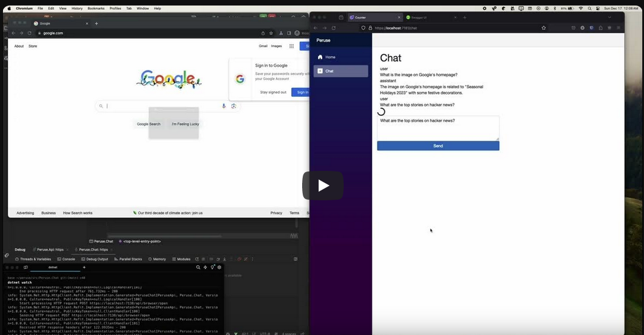Add a new terminal tab with plus
644x335 pixels.
tap(84, 268)
